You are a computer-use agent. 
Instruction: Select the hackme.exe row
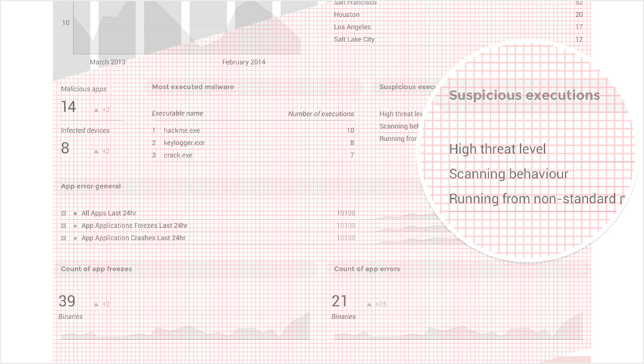[x=253, y=130]
